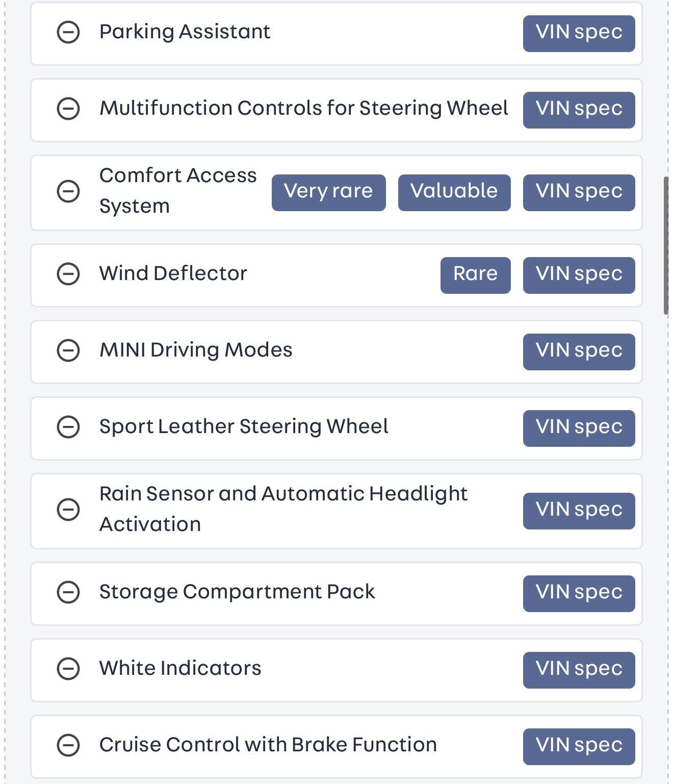Click the White Indicators option text
The height and width of the screenshot is (784, 673).
[180, 668]
